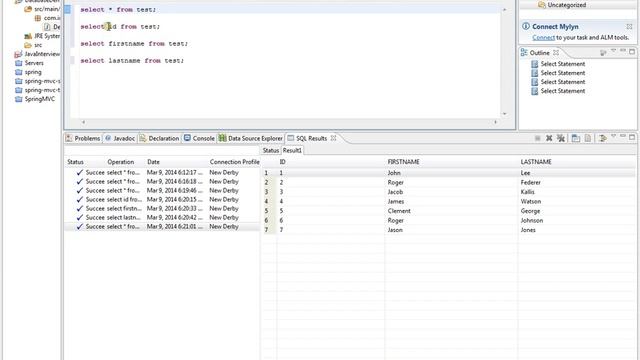Screen dimensions: 640x360
Task: Click the success checkmark of the 6:21:01 entry
Action: [80, 227]
